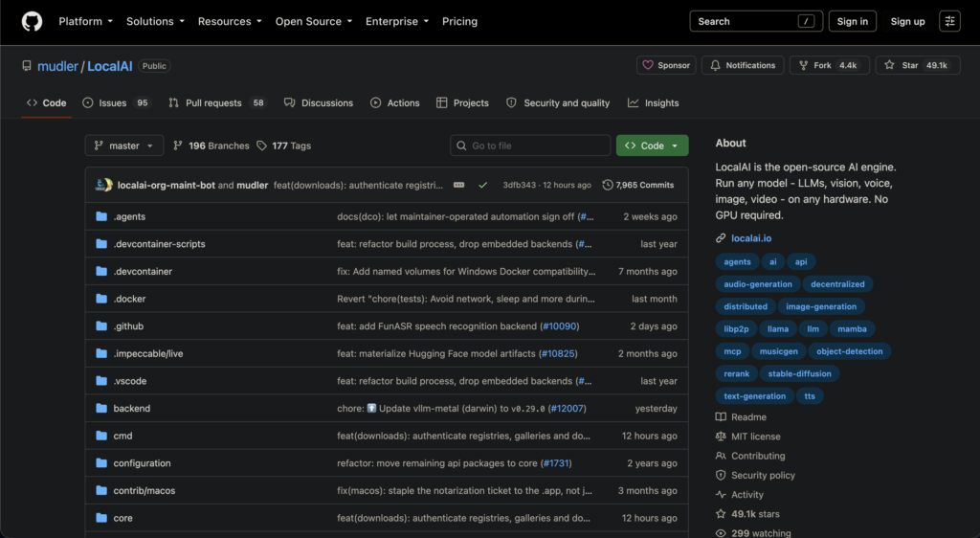Click the tag icon beside 177 Tags

point(261,146)
